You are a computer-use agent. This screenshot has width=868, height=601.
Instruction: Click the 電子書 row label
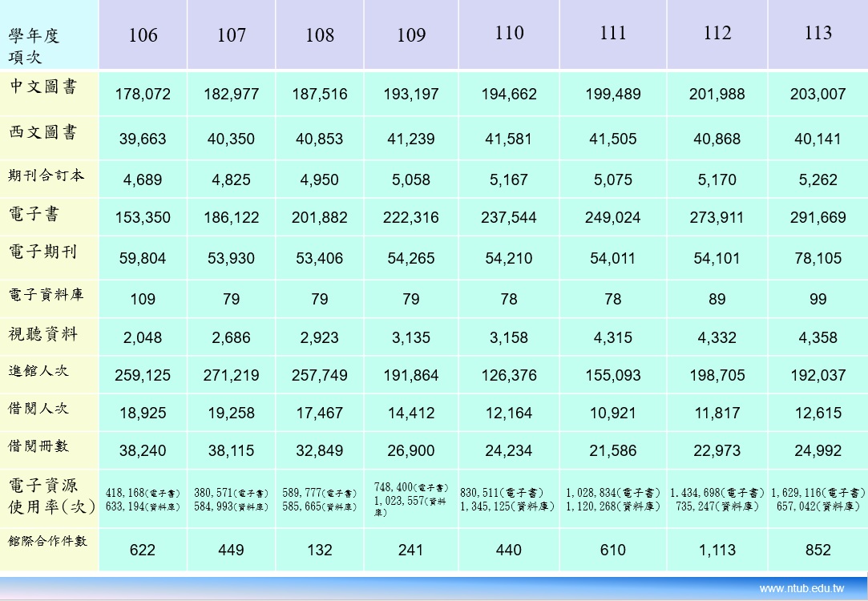(34, 214)
